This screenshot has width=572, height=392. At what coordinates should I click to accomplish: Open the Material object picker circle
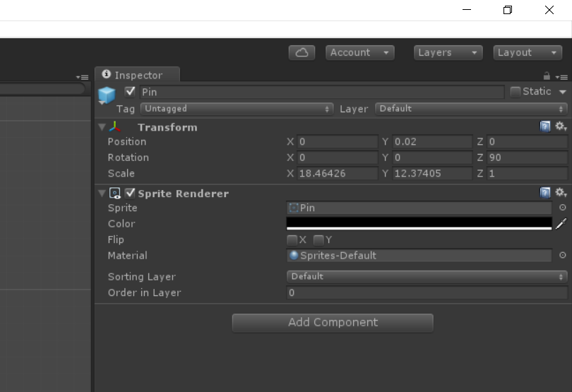563,255
